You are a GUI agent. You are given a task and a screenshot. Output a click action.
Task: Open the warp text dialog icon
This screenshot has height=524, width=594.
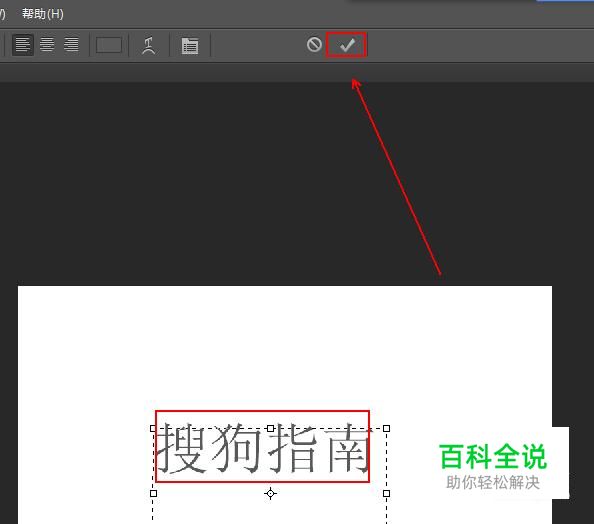(148, 45)
